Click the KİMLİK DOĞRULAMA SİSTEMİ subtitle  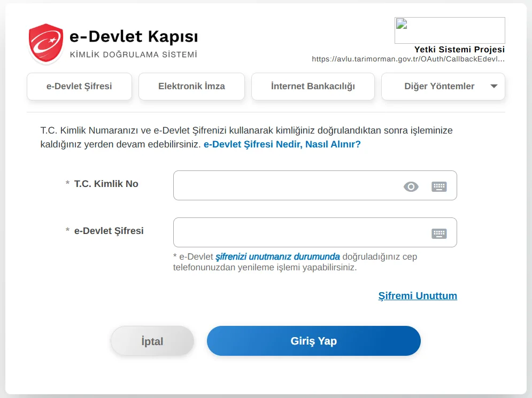pyautogui.click(x=133, y=54)
